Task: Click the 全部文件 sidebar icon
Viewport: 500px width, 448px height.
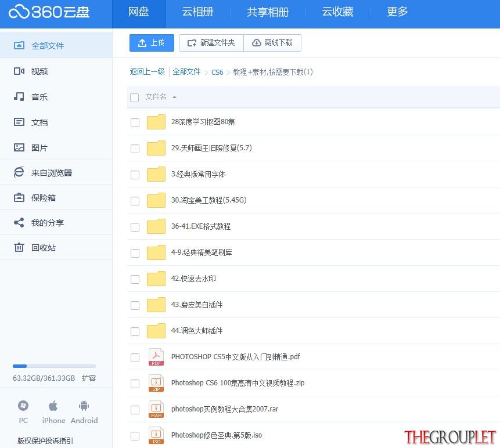Action: pos(19,46)
